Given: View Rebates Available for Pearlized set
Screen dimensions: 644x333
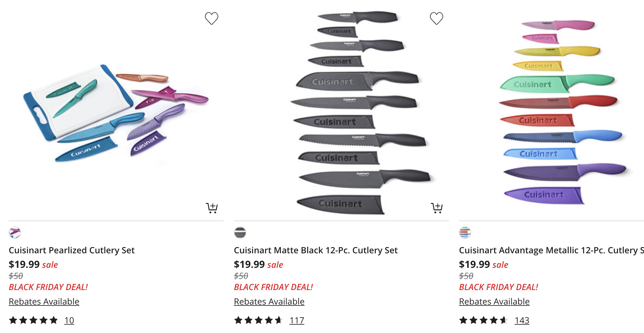Looking at the screenshot, I should pos(44,301).
